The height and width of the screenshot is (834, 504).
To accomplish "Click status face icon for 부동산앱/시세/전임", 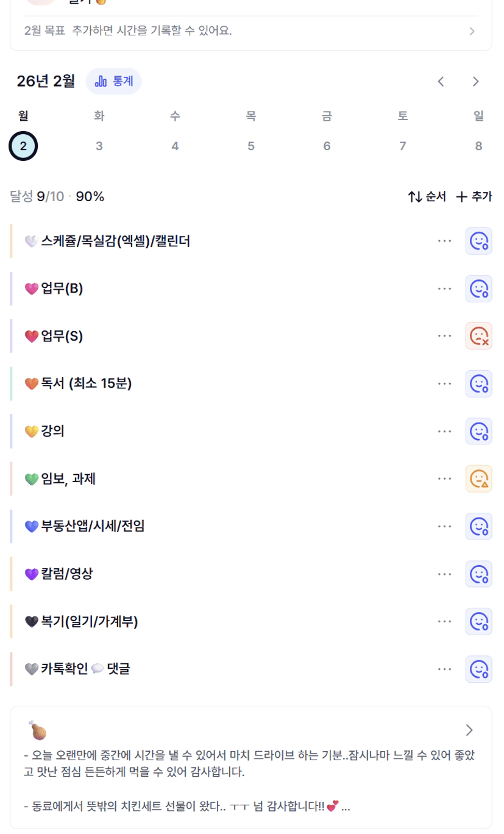I will (478, 527).
